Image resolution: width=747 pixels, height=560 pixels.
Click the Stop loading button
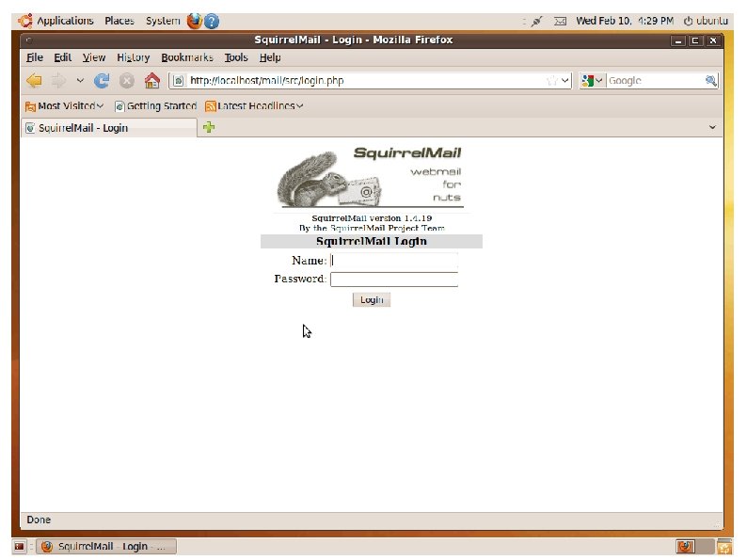(x=127, y=81)
